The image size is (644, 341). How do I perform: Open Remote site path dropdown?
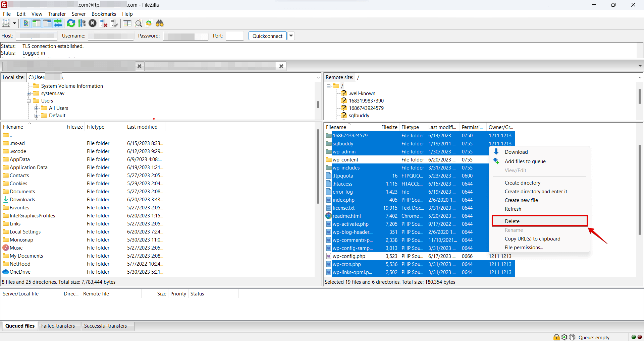(640, 77)
